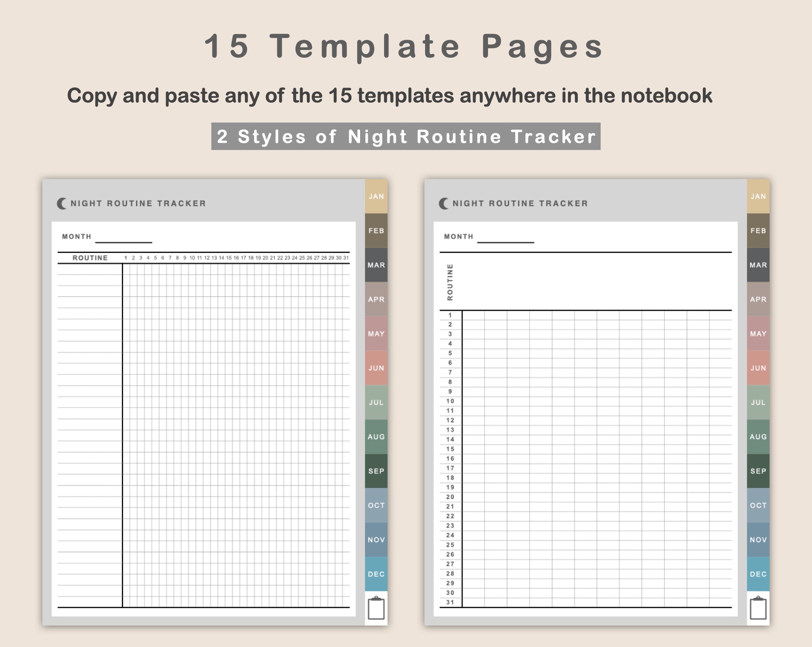Select JUL tab on right template
The height and width of the screenshot is (647, 812).
[758, 402]
